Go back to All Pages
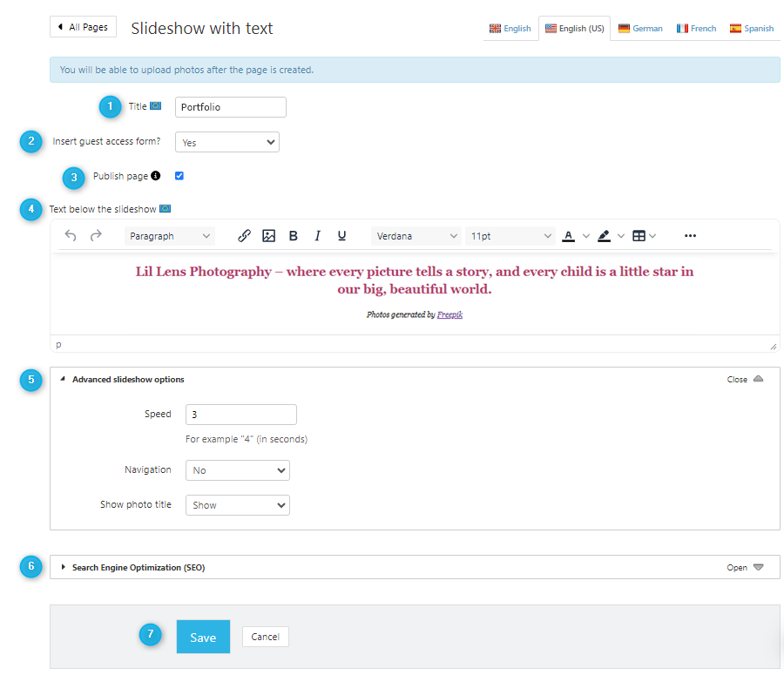 pyautogui.click(x=83, y=26)
